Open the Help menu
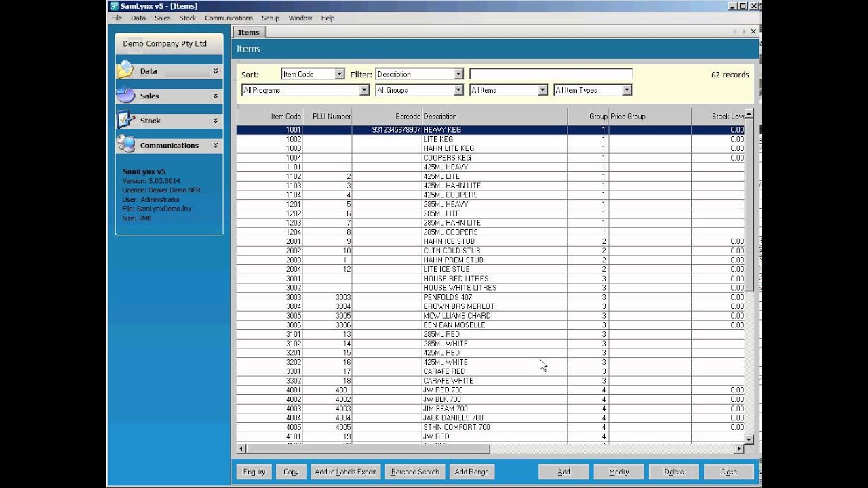 tap(328, 18)
